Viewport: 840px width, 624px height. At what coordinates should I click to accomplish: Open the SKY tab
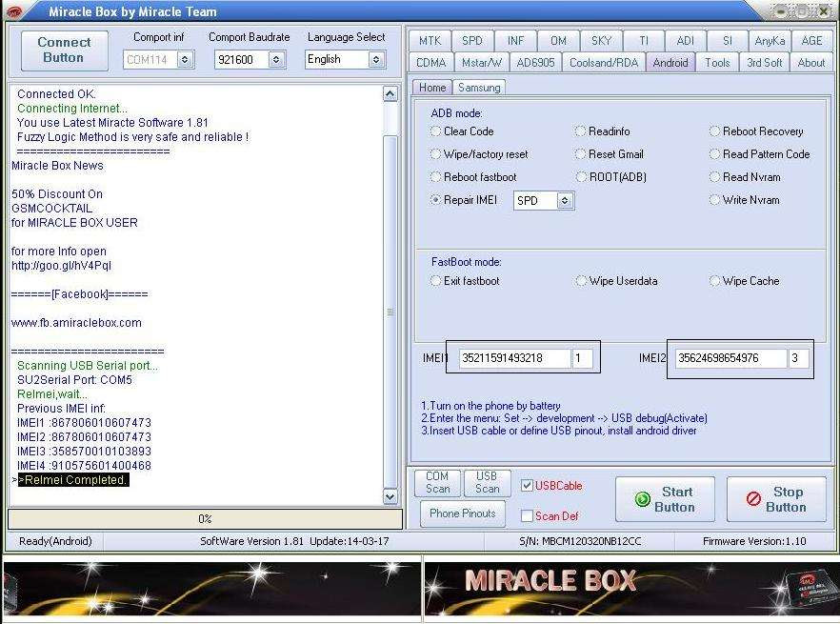coord(601,41)
